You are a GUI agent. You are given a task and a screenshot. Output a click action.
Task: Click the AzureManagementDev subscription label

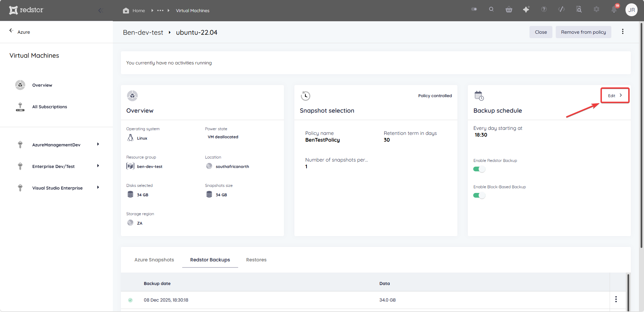coord(56,145)
